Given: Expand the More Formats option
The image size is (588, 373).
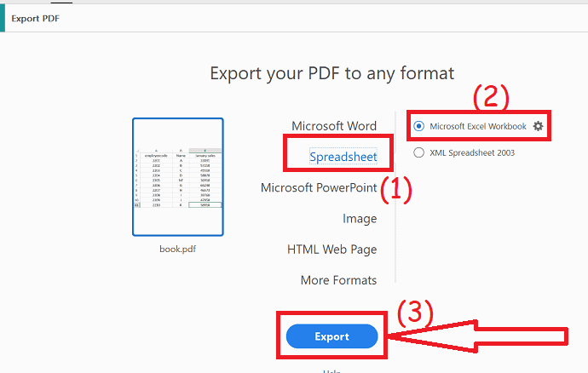Looking at the screenshot, I should pyautogui.click(x=338, y=280).
